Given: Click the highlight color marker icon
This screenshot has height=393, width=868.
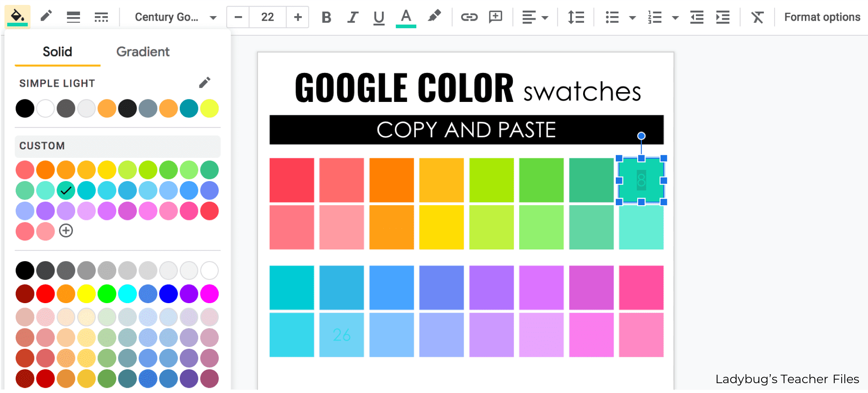Looking at the screenshot, I should point(434,17).
